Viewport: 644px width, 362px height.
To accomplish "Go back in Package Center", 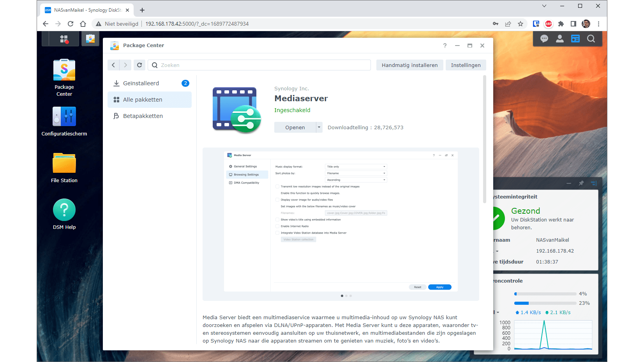I will [113, 65].
